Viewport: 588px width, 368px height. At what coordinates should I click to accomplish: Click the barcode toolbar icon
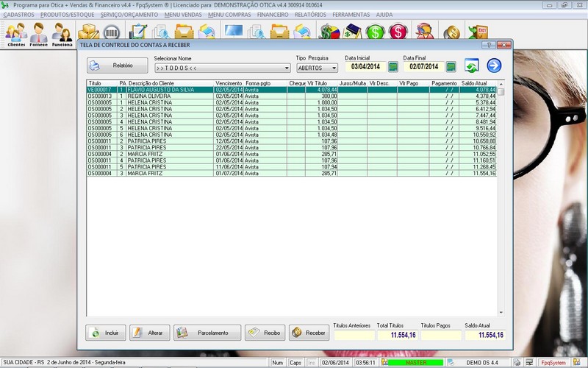click(112, 32)
